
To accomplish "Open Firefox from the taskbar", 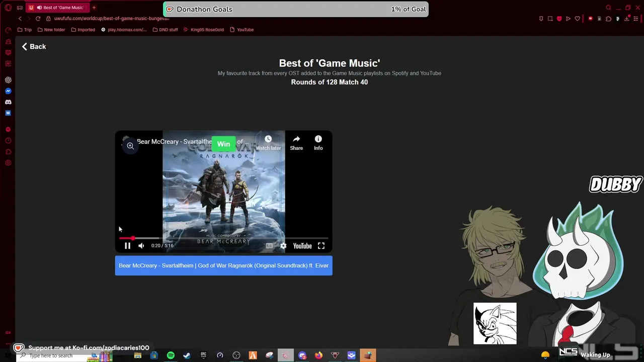I will click(318, 355).
